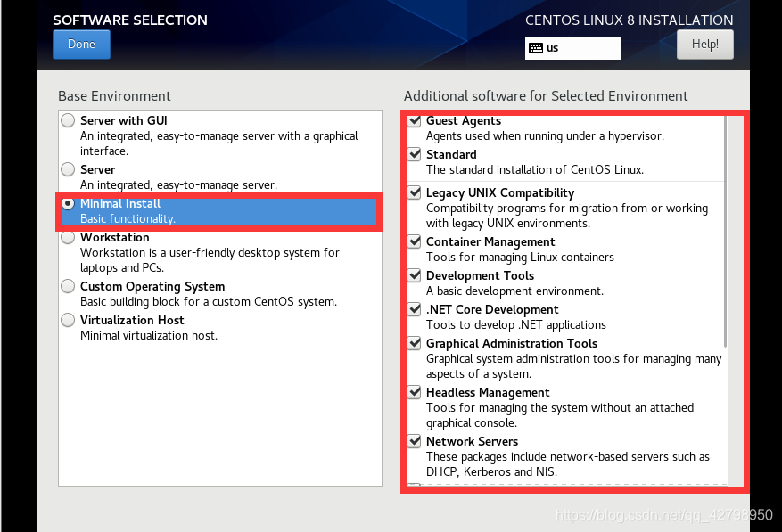
Task: Click 'Basic building block for a custom CentOS system.'
Action: click(209, 302)
